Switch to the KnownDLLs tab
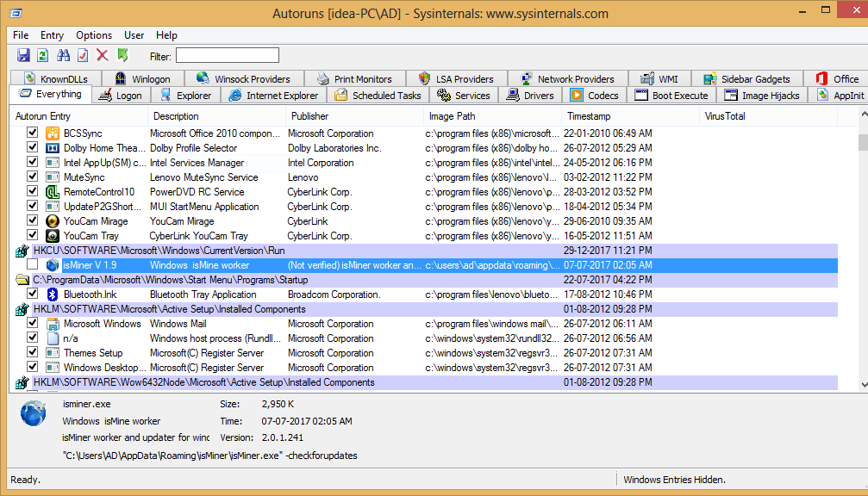Viewport: 868px width, 496px height. pos(56,78)
